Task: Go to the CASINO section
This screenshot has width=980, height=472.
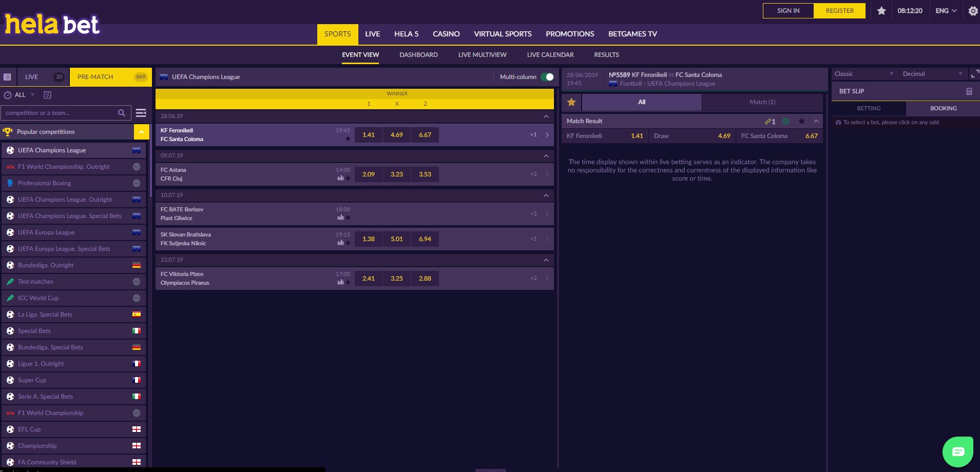Action: [x=446, y=34]
